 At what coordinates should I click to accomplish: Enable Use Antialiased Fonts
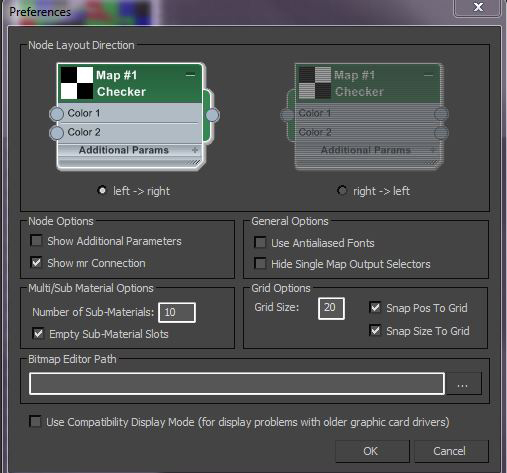(260, 242)
